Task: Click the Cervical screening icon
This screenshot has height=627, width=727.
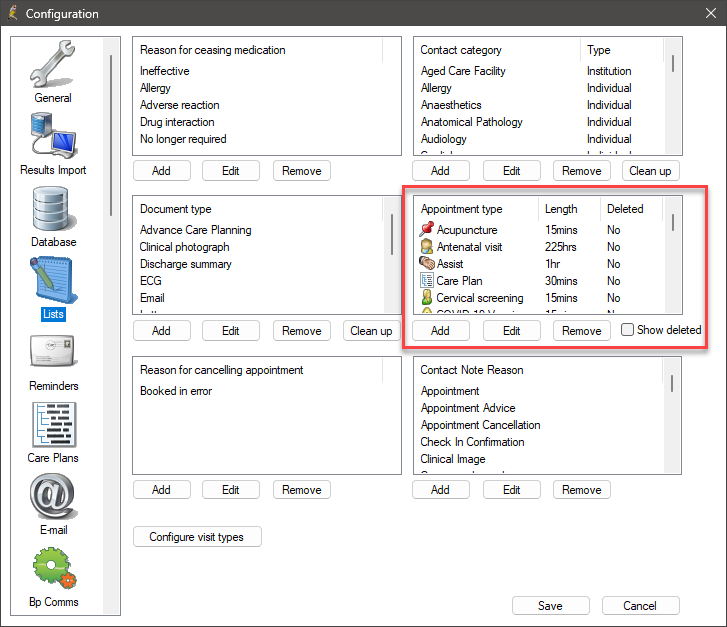Action: 427,297
